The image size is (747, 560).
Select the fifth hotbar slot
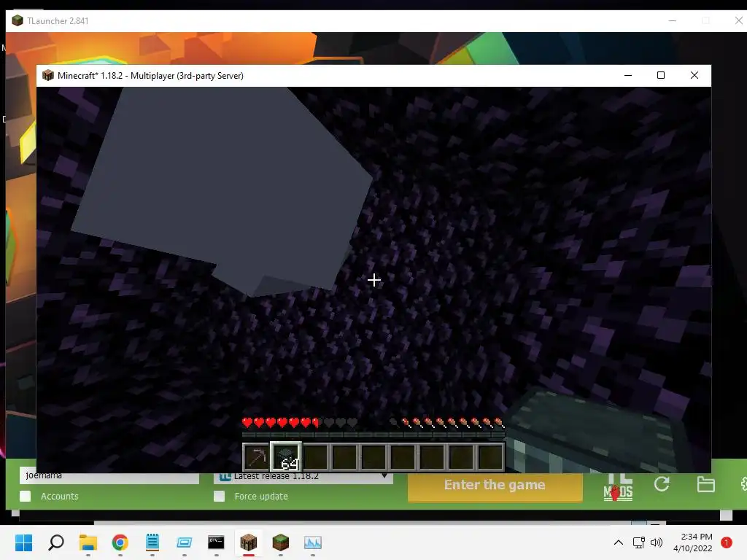(x=373, y=457)
